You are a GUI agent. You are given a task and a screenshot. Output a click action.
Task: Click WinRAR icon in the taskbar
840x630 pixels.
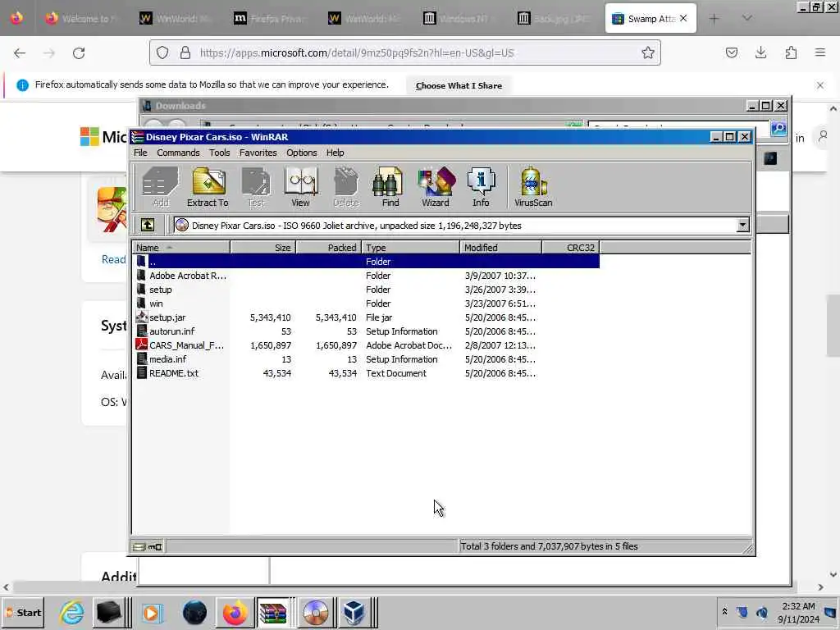point(273,612)
